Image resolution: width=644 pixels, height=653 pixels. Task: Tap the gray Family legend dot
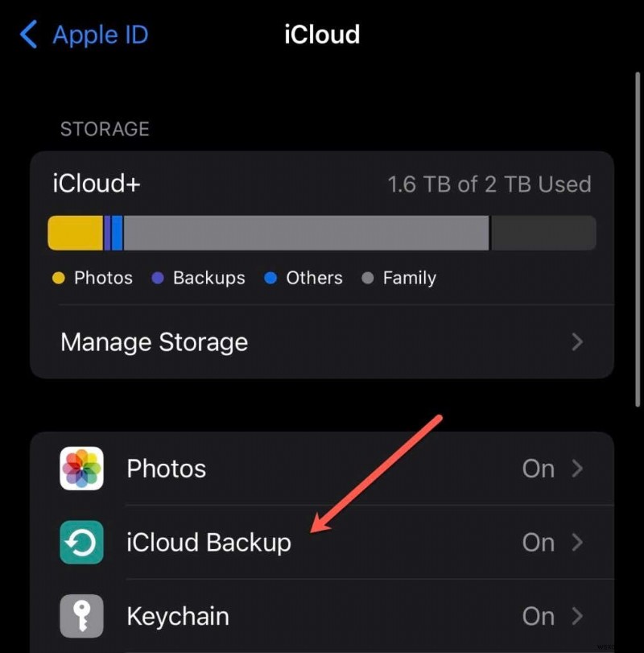tap(369, 278)
